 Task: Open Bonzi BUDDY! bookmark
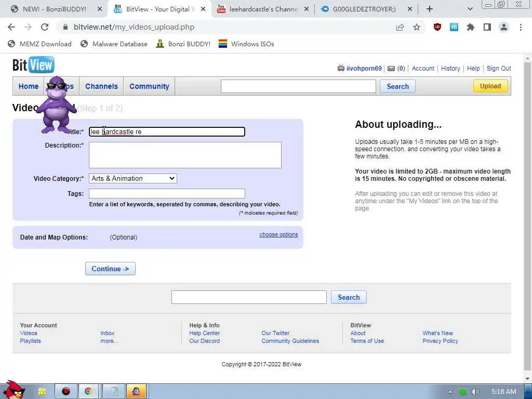183,44
